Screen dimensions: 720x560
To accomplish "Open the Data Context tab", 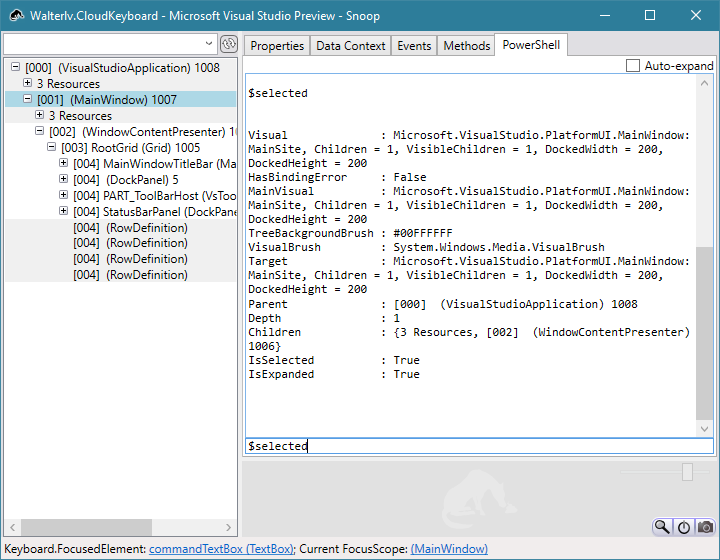I will [350, 46].
